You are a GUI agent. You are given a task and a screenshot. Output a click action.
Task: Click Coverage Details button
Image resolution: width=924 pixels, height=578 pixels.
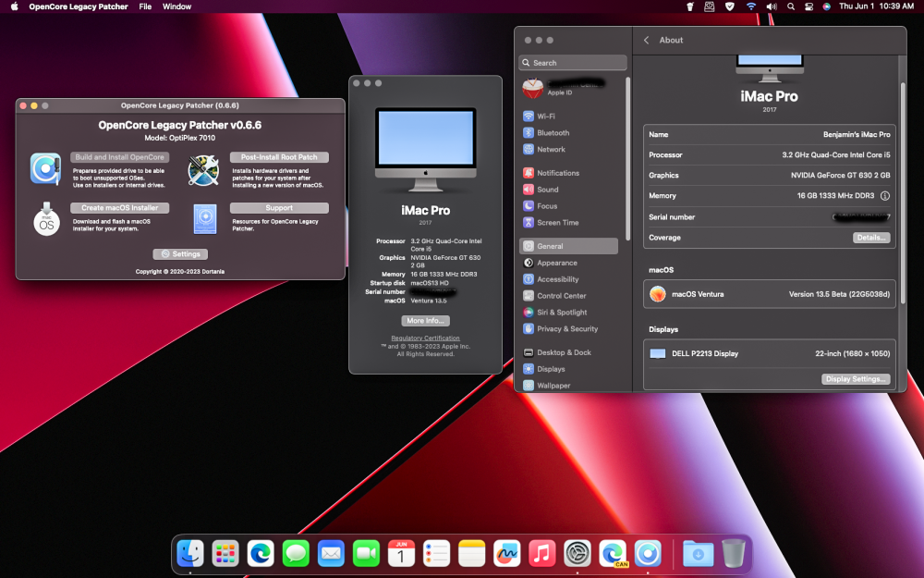[x=871, y=238]
